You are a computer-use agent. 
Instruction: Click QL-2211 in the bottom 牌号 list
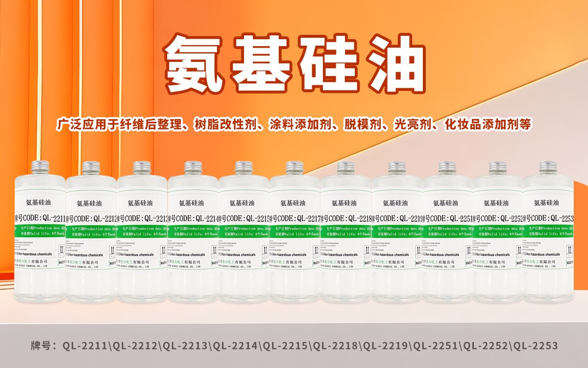click(86, 346)
